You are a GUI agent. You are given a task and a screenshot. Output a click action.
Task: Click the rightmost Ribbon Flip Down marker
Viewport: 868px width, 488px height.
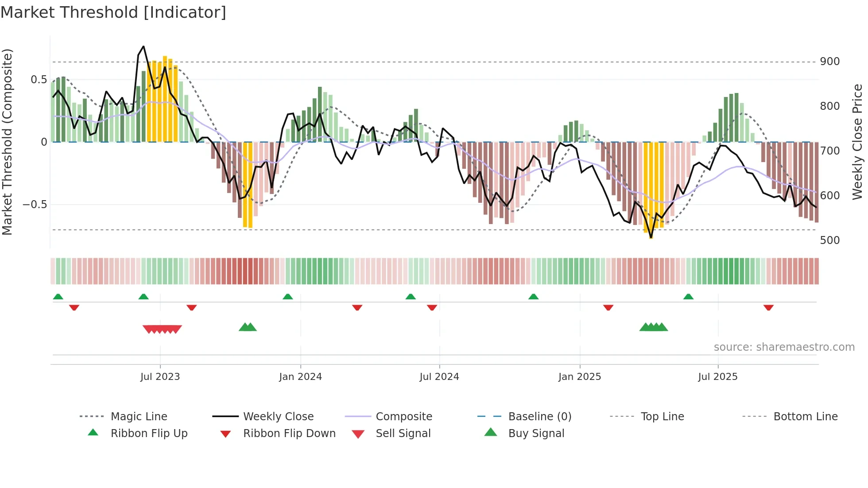768,307
